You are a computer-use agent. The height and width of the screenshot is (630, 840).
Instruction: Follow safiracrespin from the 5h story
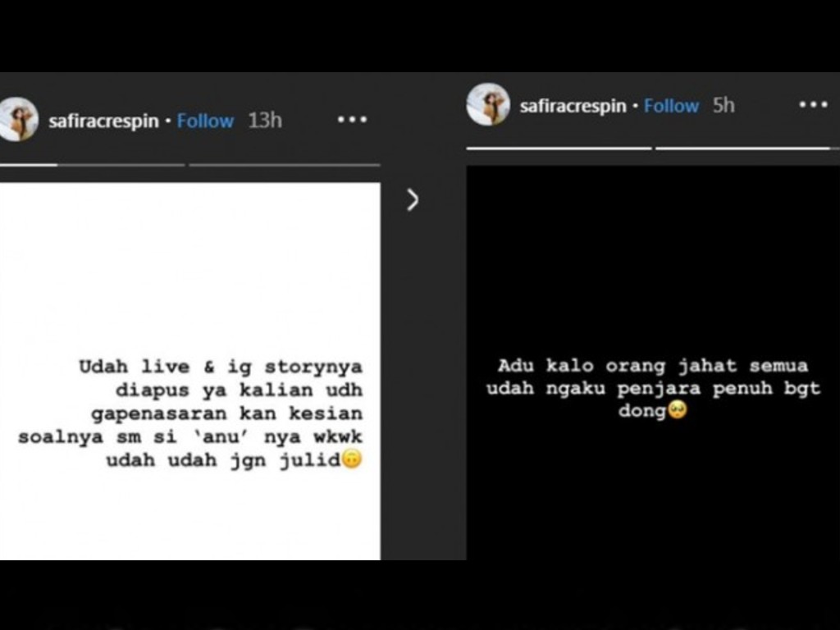(671, 106)
